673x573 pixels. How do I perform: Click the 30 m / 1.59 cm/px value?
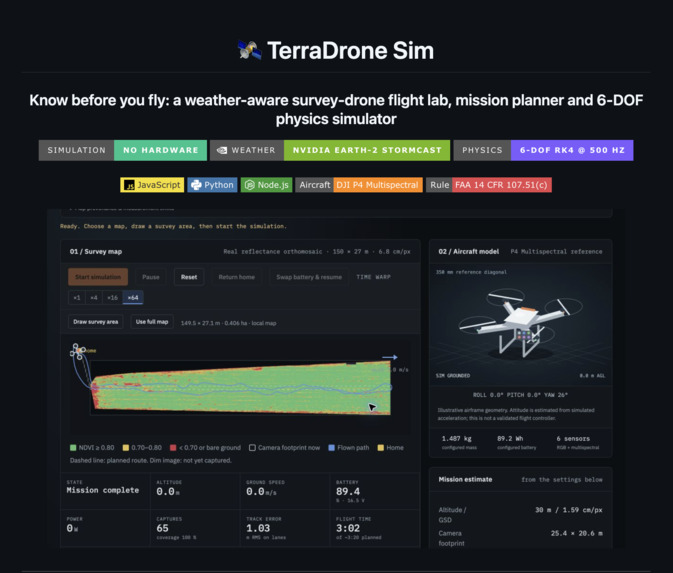(569, 510)
